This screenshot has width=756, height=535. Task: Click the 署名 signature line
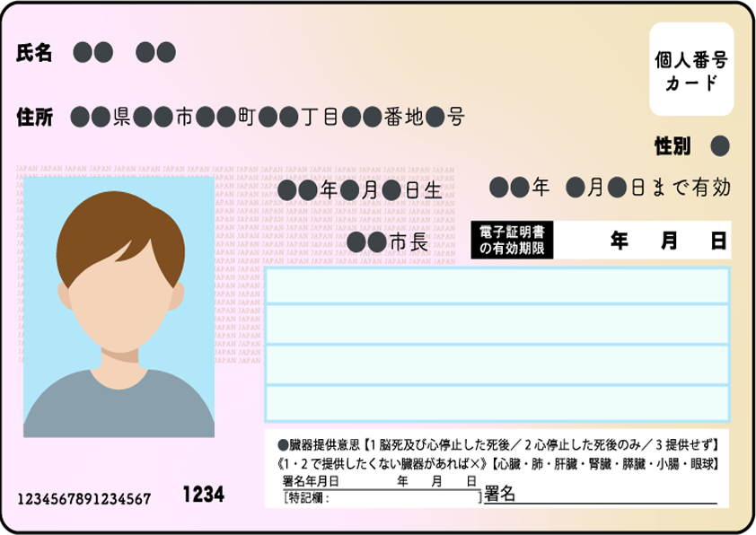[x=600, y=496]
